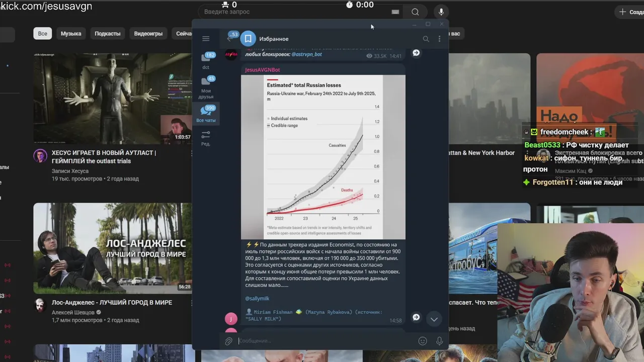Open Лос-Анджелес - ЛУЧШИЙ ГОРОД В МИРЕ title
The width and height of the screenshot is (644, 362).
tap(112, 302)
